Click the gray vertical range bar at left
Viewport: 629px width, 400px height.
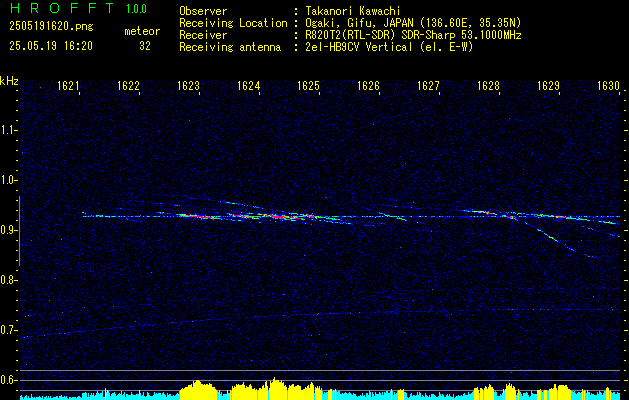[x=19, y=231]
